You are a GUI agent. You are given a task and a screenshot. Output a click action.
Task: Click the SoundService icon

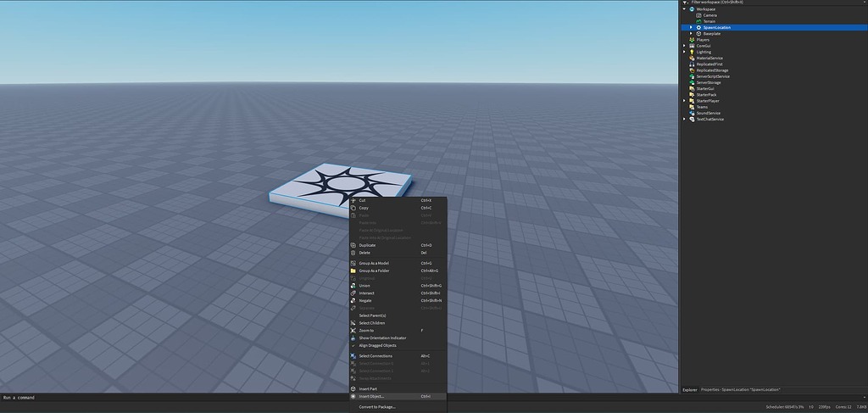pyautogui.click(x=692, y=113)
